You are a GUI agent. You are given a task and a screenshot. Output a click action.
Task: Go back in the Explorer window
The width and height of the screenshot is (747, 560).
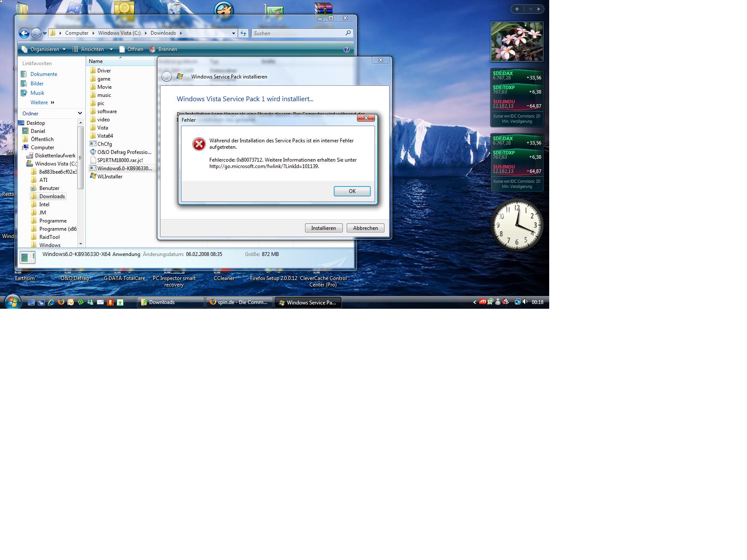[x=24, y=33]
